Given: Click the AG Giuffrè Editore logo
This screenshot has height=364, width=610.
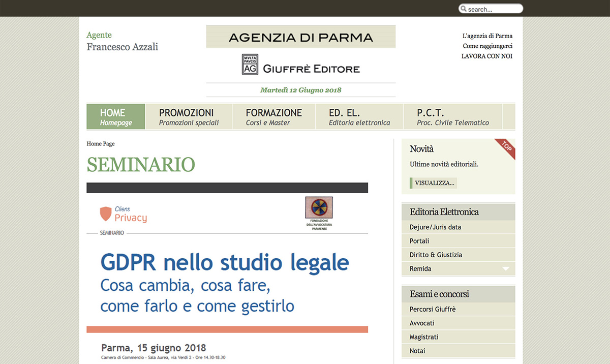Looking at the screenshot, I should click(301, 65).
